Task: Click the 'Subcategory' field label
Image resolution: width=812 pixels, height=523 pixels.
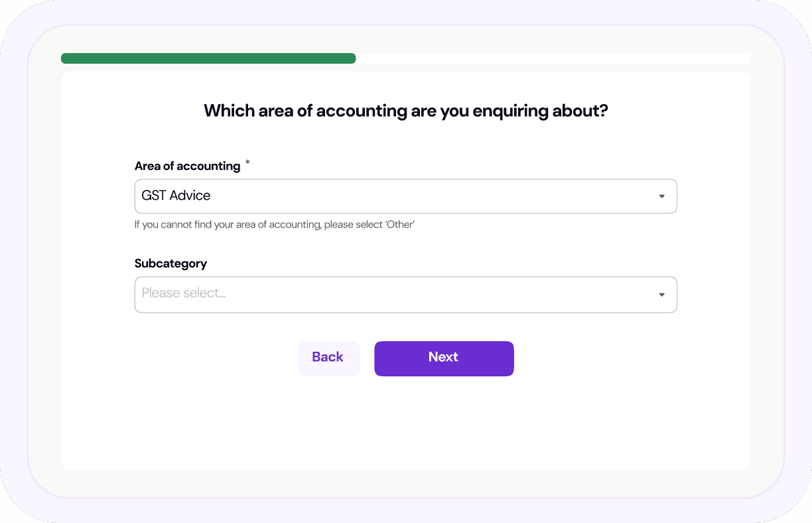Action: 170,263
